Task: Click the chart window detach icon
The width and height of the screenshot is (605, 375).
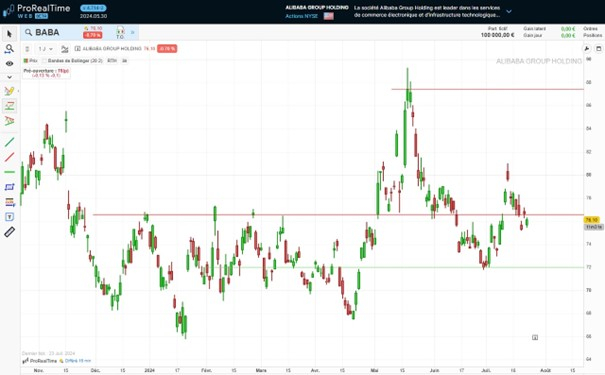Action: pyautogui.click(x=598, y=49)
